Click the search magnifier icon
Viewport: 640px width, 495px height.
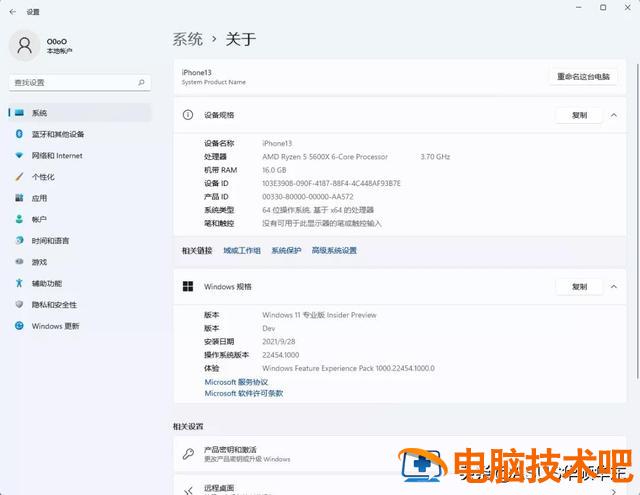pos(141,82)
